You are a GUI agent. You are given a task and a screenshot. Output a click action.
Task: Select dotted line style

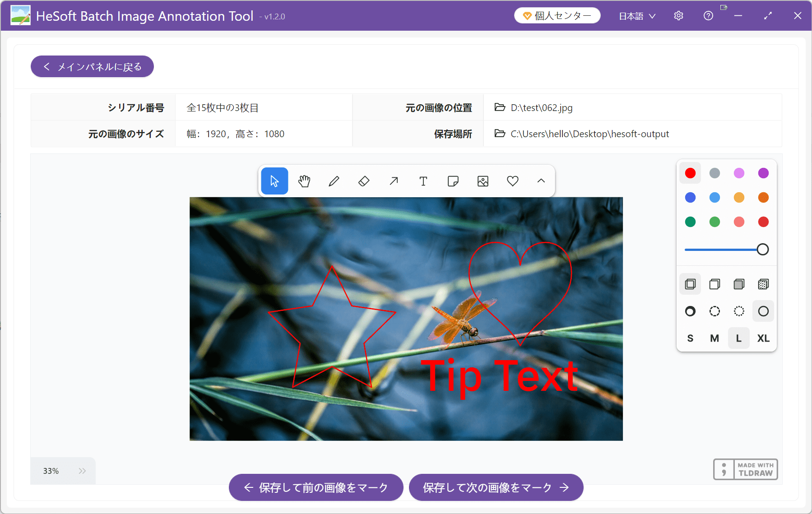coord(739,311)
